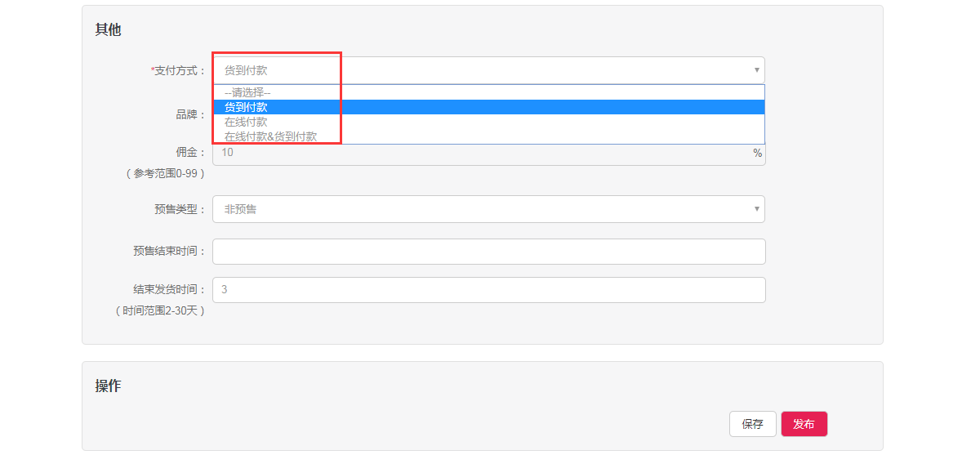Click the 支付方式 dropdown arrow
Image resolution: width=980 pixels, height=455 pixels.
[756, 70]
